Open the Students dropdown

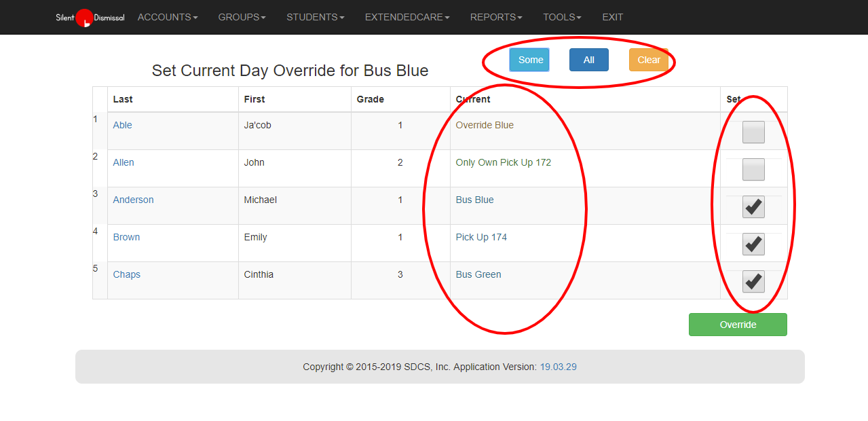click(315, 17)
